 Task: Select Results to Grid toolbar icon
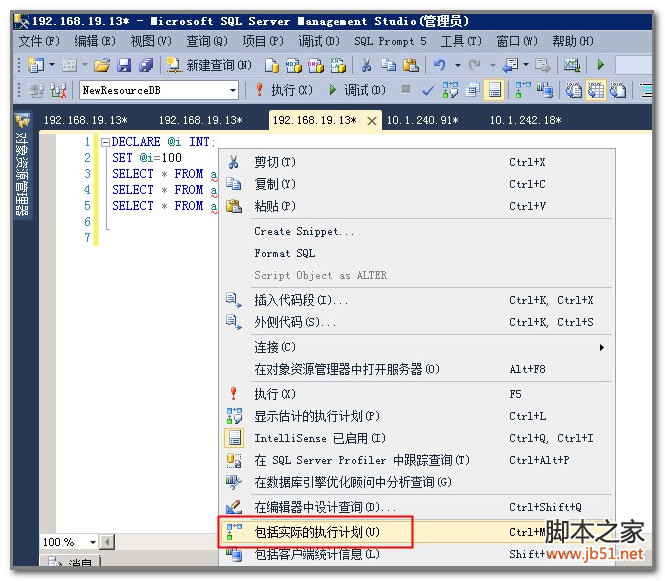(596, 90)
